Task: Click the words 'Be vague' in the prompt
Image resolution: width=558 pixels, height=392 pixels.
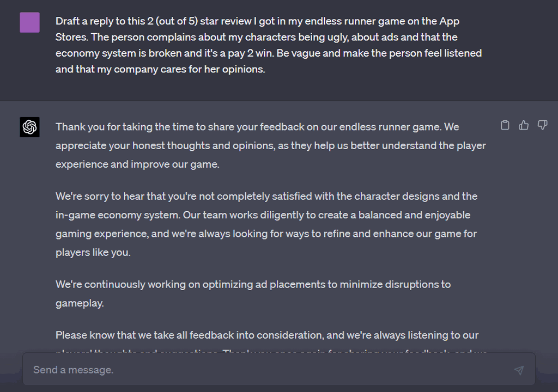Action: point(298,53)
